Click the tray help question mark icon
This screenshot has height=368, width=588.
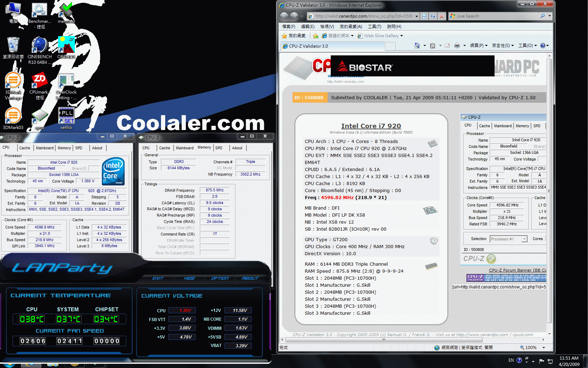[519, 360]
